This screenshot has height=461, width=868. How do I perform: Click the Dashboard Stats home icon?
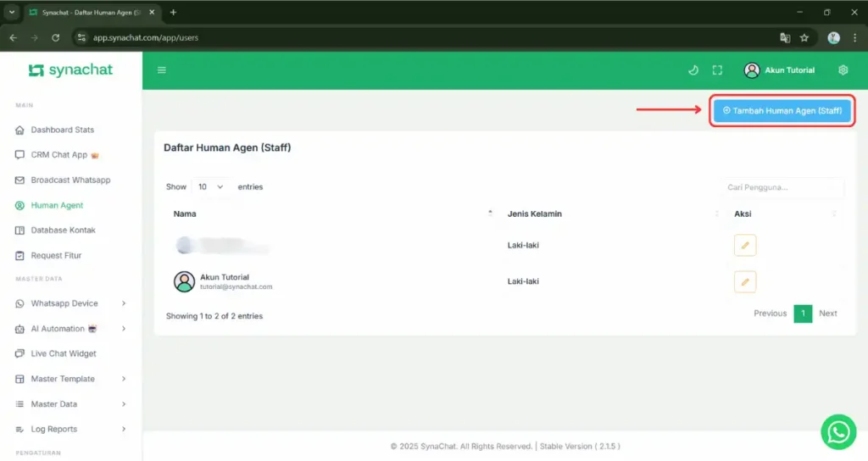(20, 130)
